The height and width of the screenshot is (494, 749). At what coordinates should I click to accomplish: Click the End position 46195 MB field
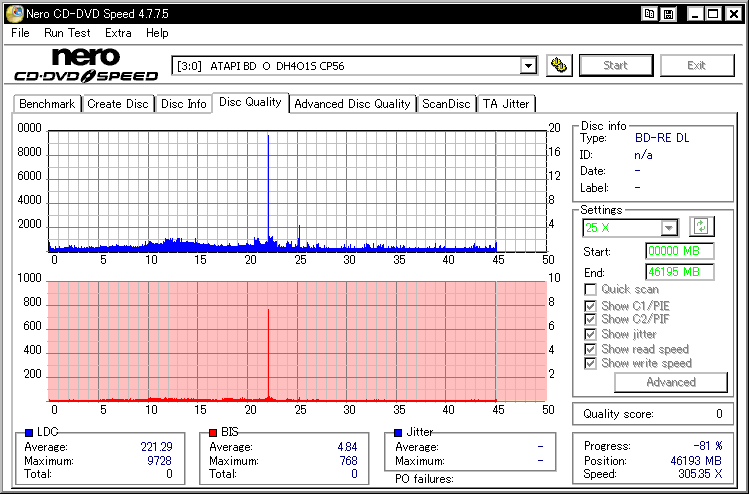click(679, 272)
